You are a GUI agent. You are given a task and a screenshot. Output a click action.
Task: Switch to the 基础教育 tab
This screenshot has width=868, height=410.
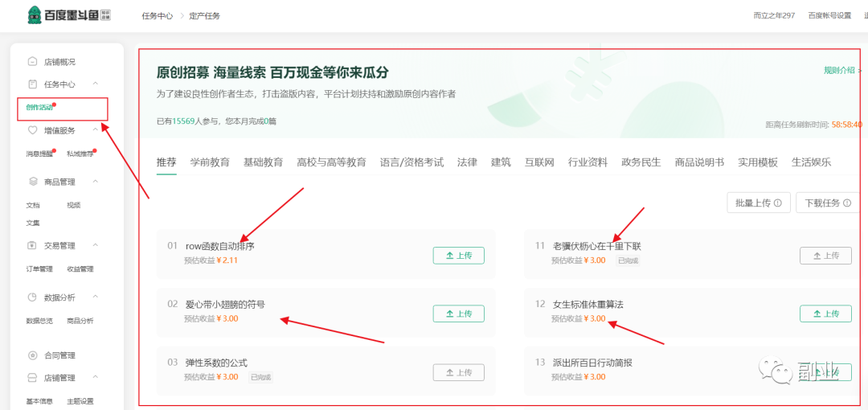[264, 162]
